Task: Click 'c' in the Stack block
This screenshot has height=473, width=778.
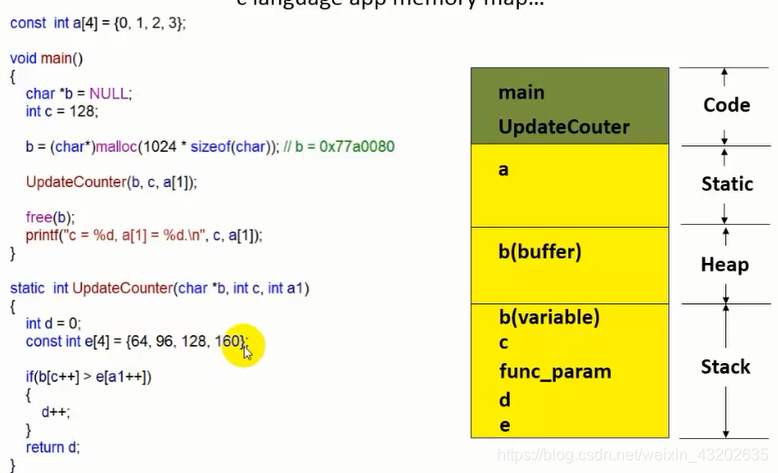Action: tap(504, 343)
